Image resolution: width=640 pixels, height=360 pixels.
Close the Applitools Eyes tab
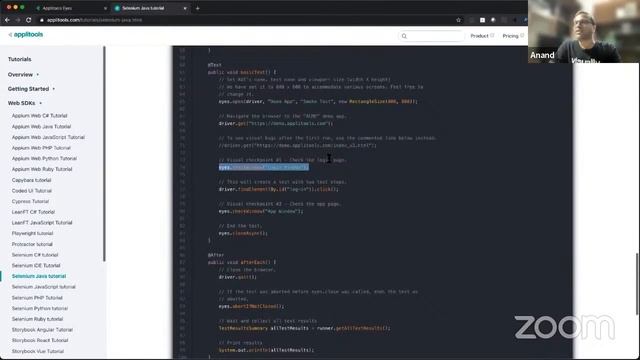105,8
